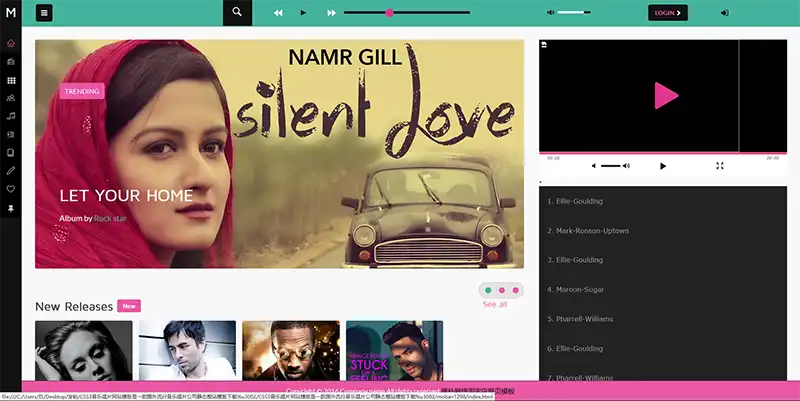Open the video list icon in sidebar
The width and height of the screenshot is (800, 401).
coord(11,135)
